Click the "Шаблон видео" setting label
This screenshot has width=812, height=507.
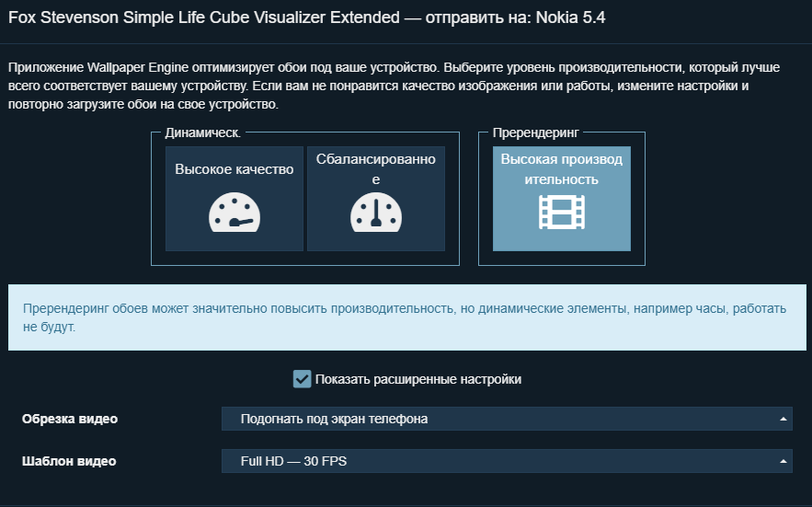[x=69, y=461]
